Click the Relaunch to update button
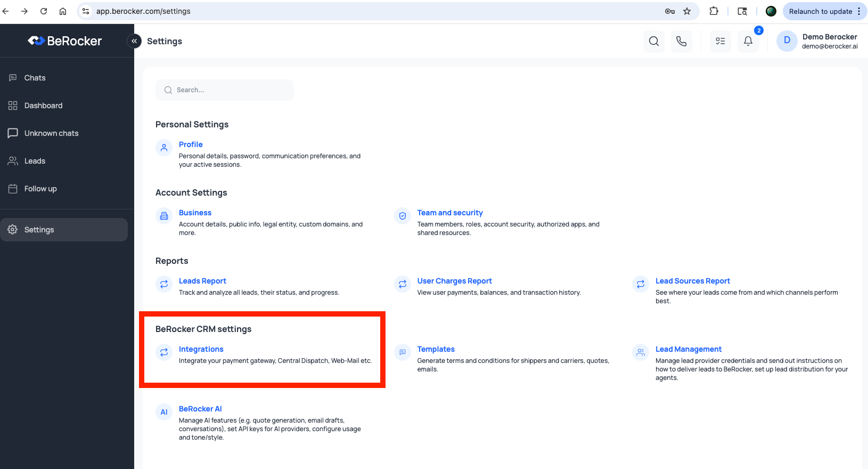The width and height of the screenshot is (868, 469). [x=820, y=11]
